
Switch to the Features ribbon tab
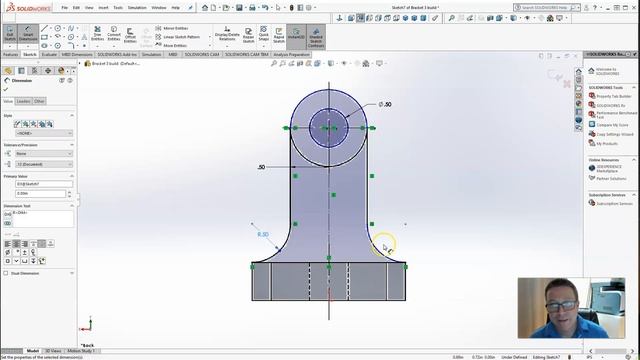[11, 54]
